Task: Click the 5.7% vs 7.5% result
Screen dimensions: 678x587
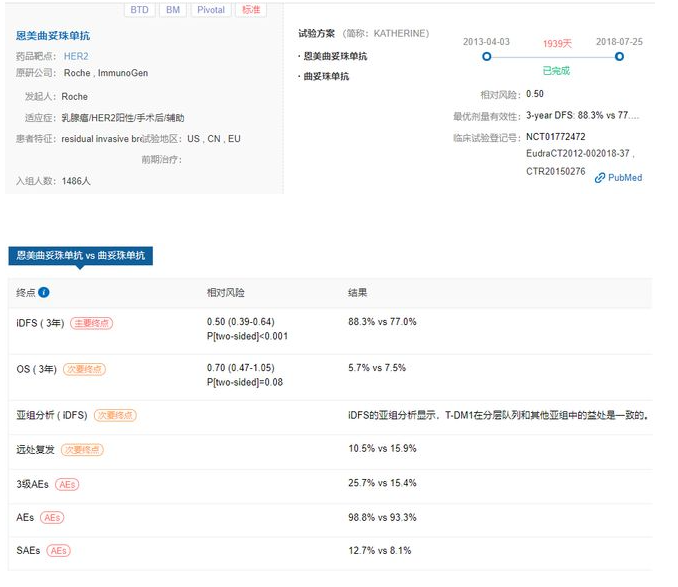Action: (x=377, y=367)
